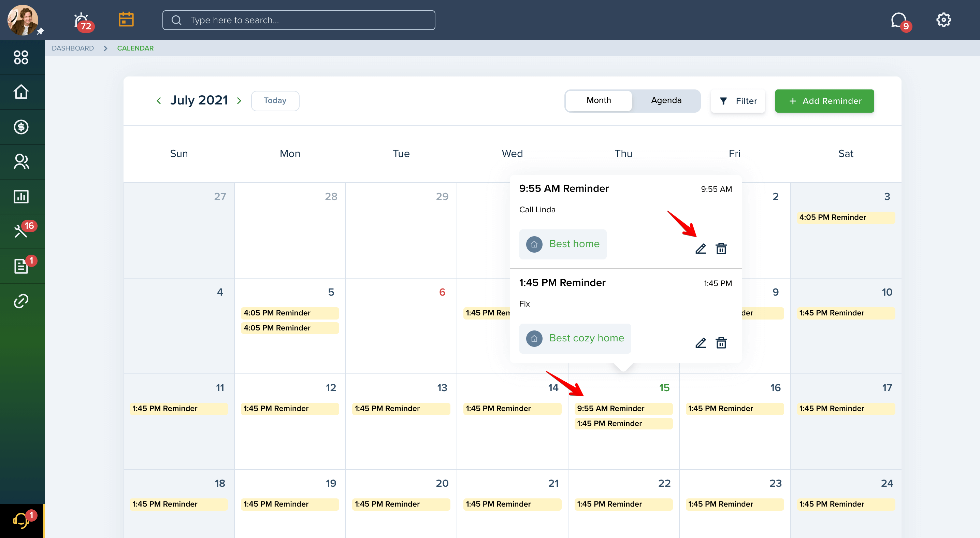This screenshot has height=538, width=980.
Task: Click the 1:45 PM Reminder on July 17
Action: click(x=846, y=409)
